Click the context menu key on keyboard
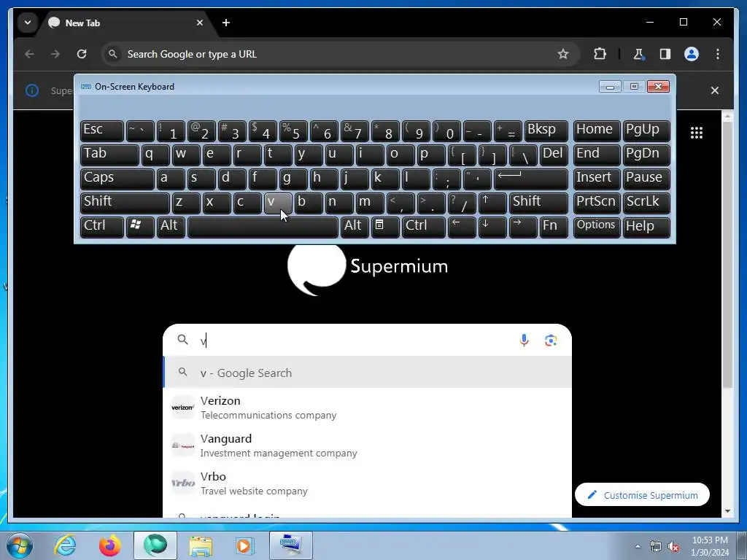 (385, 227)
